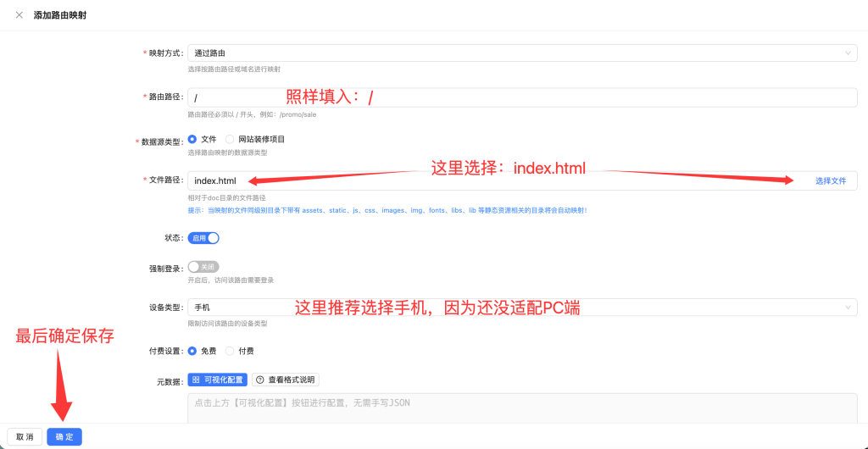Open the 映射方式 dropdown showing 通过路由
The image size is (868, 449).
[509, 53]
